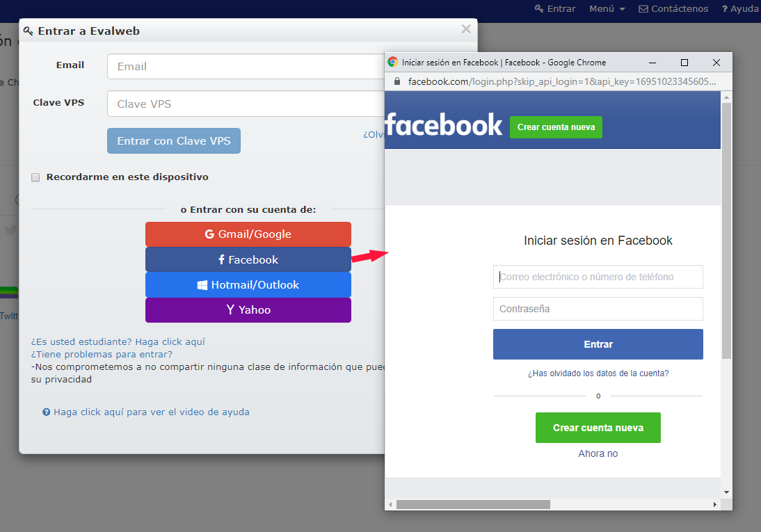Click the facebook.com URL in popup address bar
Viewport: 761px width, 532px height.
(x=562, y=81)
